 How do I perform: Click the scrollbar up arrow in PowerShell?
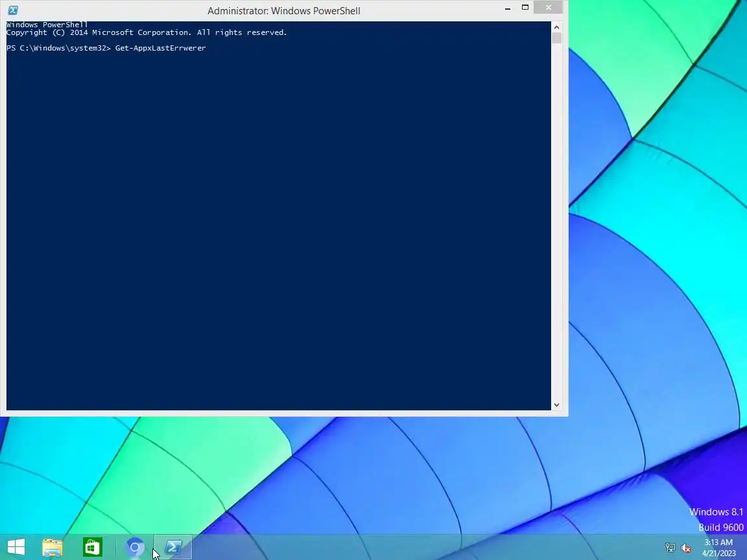(x=556, y=27)
